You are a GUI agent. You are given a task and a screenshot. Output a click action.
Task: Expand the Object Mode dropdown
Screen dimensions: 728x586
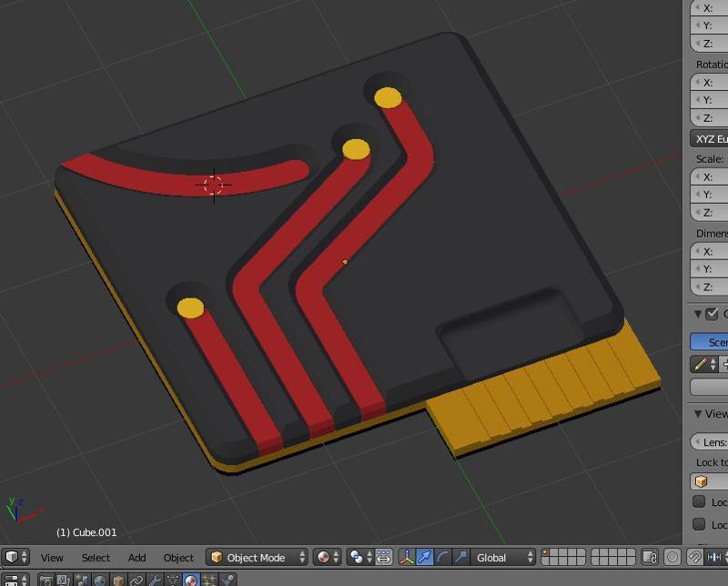pos(258,557)
